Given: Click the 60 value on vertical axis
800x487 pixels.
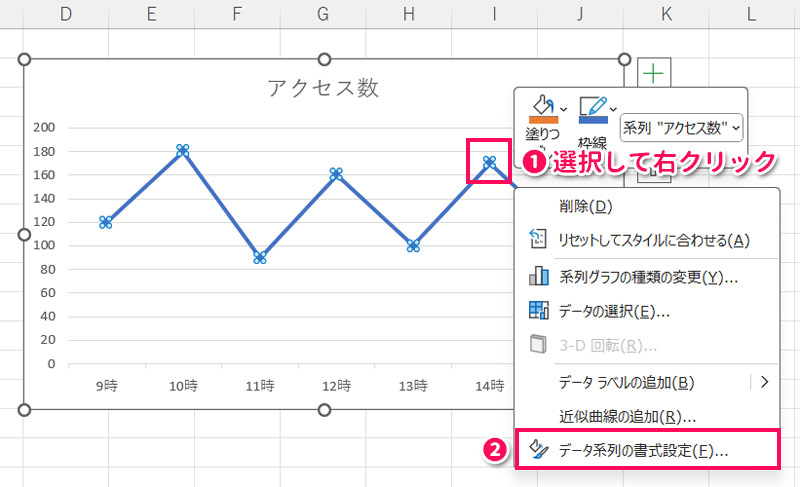Looking at the screenshot, I should (47, 293).
